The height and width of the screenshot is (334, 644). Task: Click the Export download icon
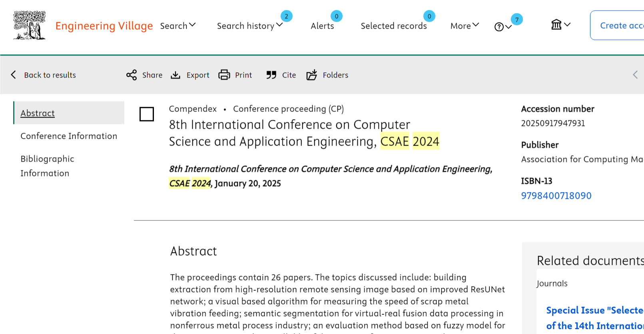coord(175,75)
